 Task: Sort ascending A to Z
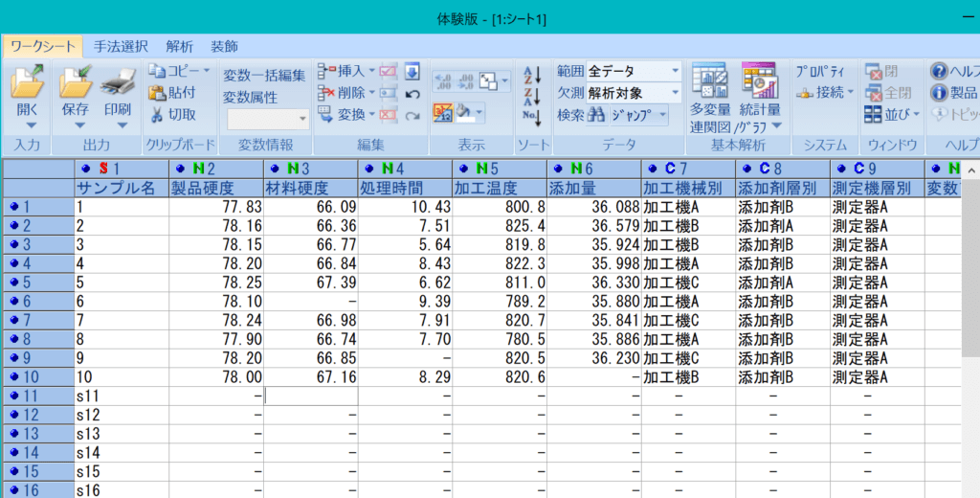532,76
